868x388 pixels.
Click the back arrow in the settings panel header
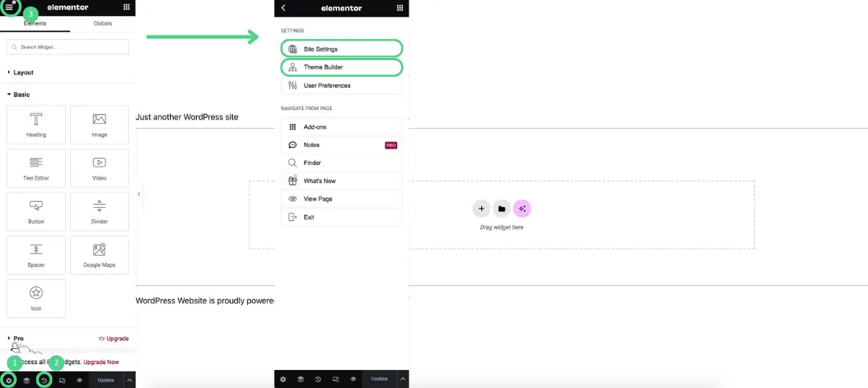(x=284, y=7)
